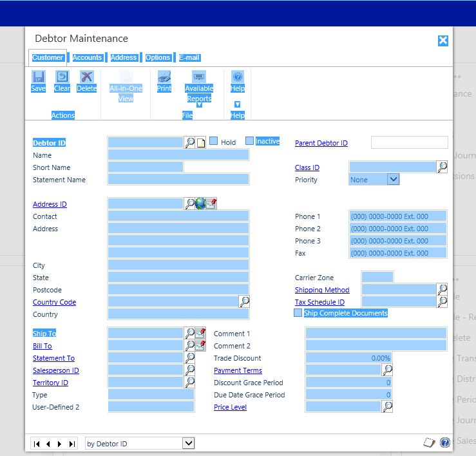
Task: Switch to the Accounts tab
Action: click(87, 58)
